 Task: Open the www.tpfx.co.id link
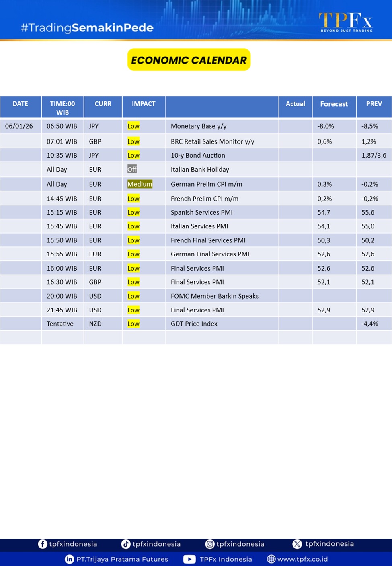[x=302, y=559]
